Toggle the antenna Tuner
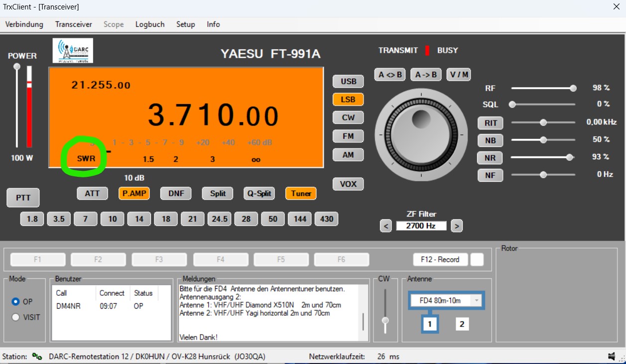The width and height of the screenshot is (626, 364). [301, 193]
